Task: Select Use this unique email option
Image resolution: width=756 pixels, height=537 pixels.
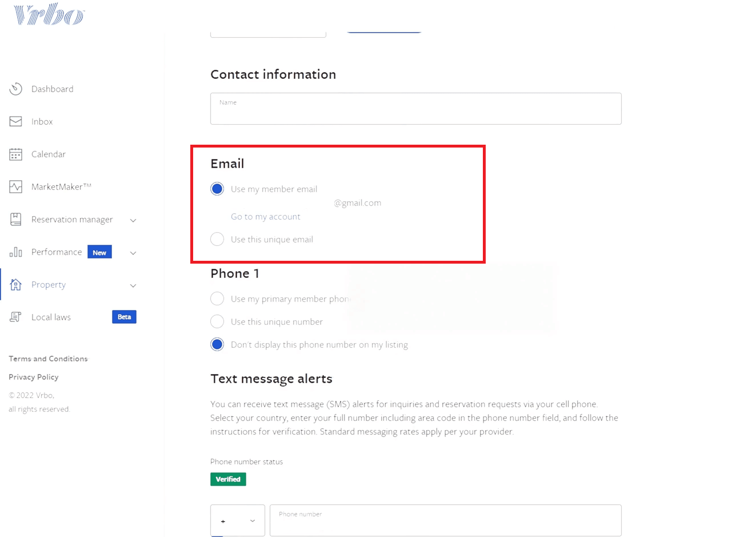Action: tap(217, 239)
